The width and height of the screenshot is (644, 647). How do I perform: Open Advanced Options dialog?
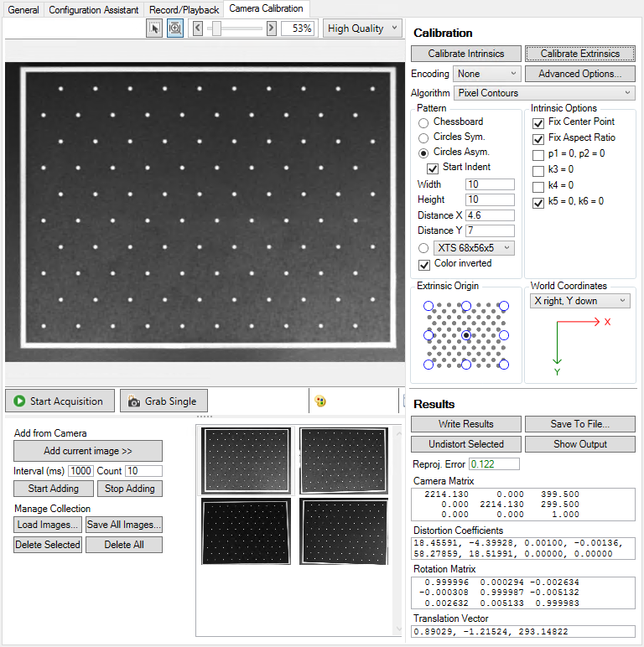tap(580, 74)
